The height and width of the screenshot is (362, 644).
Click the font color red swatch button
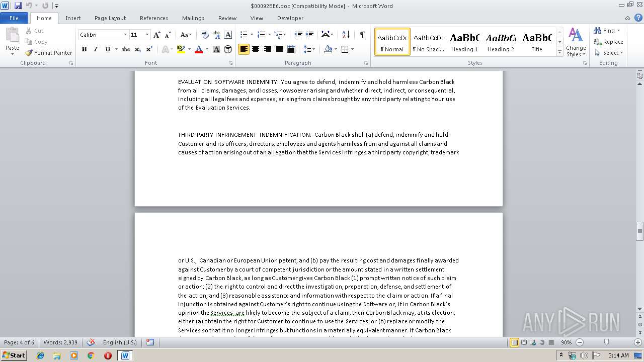click(199, 49)
